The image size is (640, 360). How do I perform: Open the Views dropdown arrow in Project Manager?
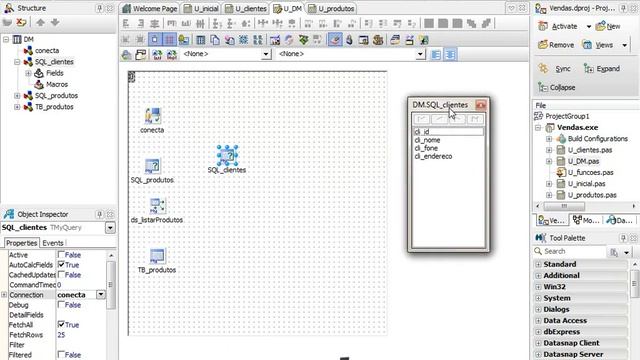click(x=624, y=45)
